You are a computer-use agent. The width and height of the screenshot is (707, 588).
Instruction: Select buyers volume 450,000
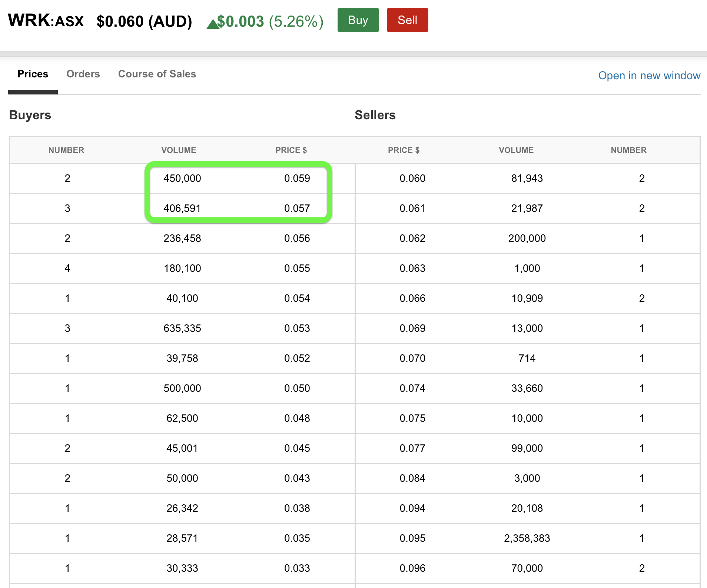[182, 178]
